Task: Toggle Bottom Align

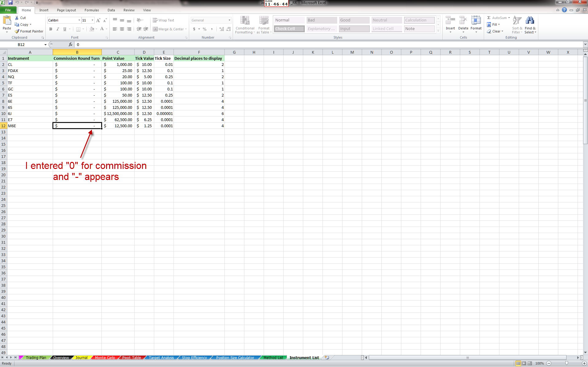Action: [129, 20]
